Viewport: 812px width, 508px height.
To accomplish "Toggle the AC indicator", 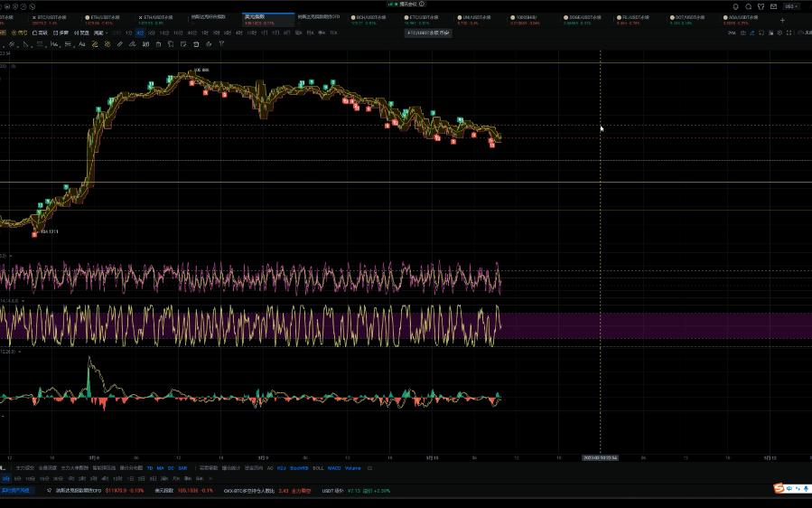I will (270, 468).
